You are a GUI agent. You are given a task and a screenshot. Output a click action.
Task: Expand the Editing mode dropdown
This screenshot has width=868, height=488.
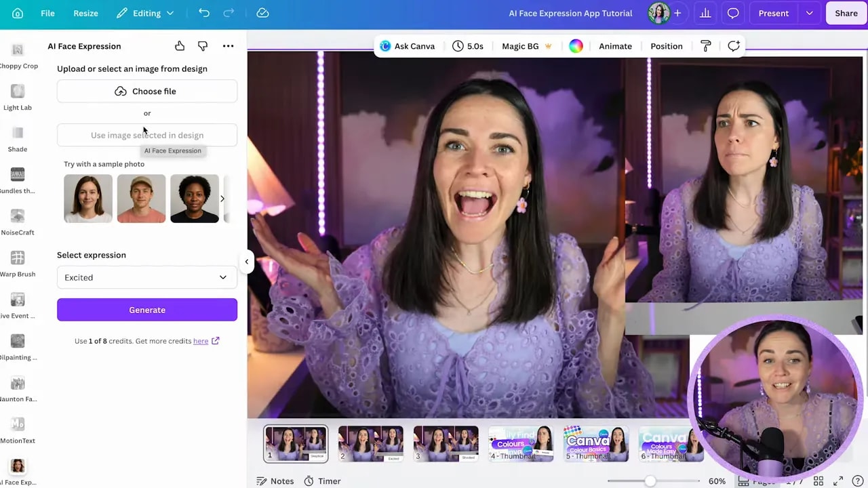point(145,13)
